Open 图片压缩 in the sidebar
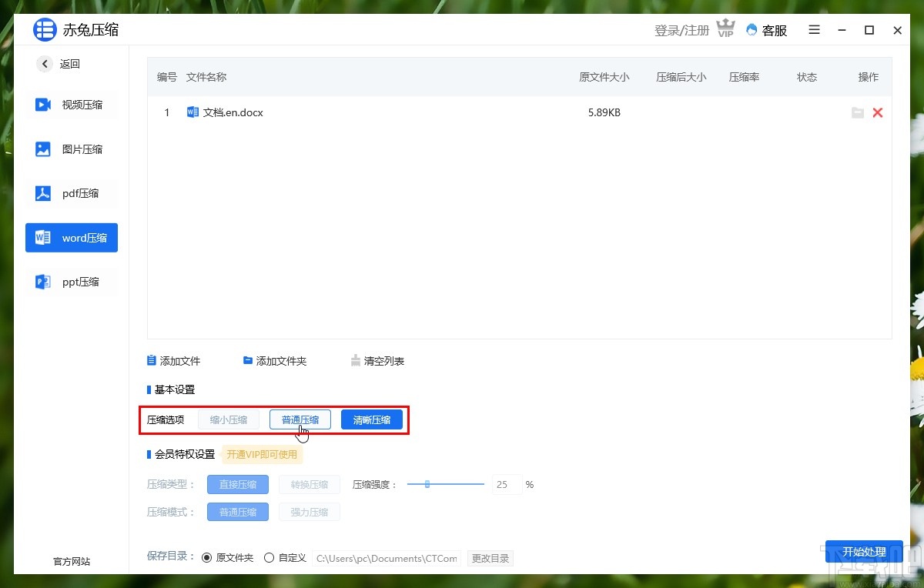Viewport: 924px width, 588px height. click(72, 149)
